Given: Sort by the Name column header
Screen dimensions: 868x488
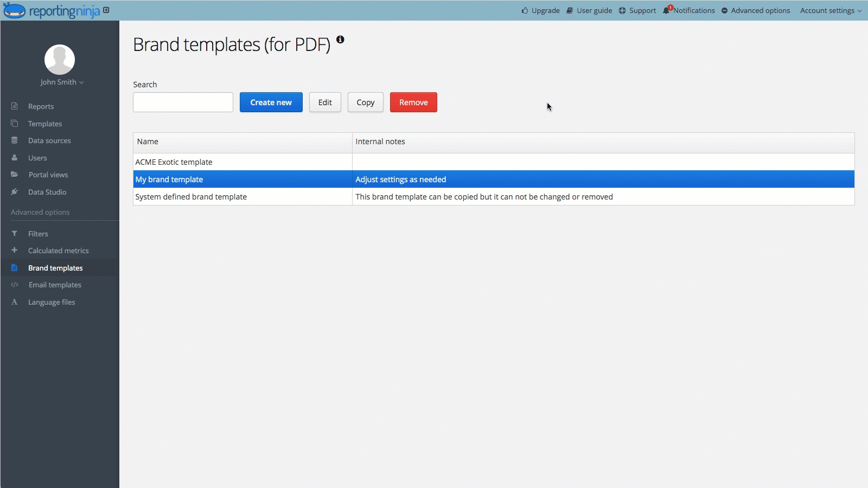Looking at the screenshot, I should pos(148,142).
